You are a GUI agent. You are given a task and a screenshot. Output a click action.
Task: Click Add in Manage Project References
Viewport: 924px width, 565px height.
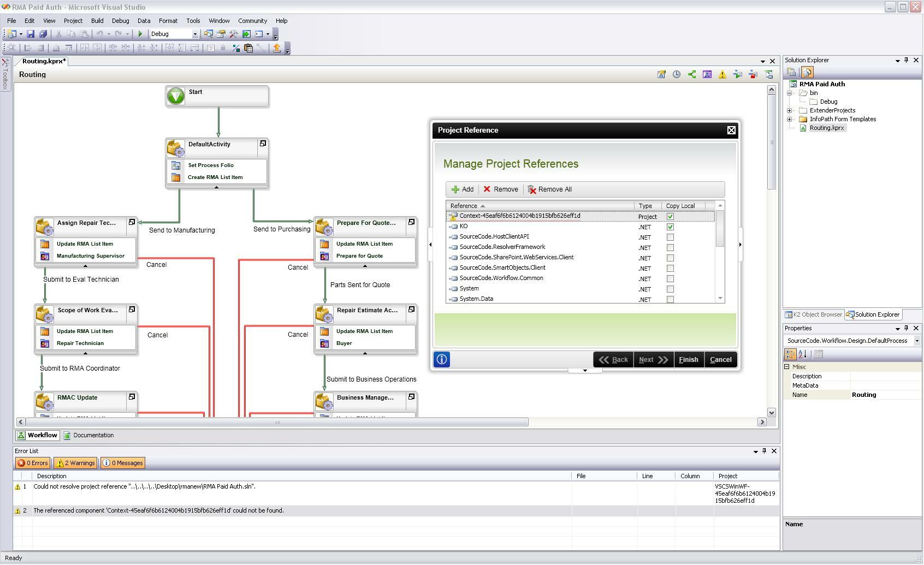point(463,189)
